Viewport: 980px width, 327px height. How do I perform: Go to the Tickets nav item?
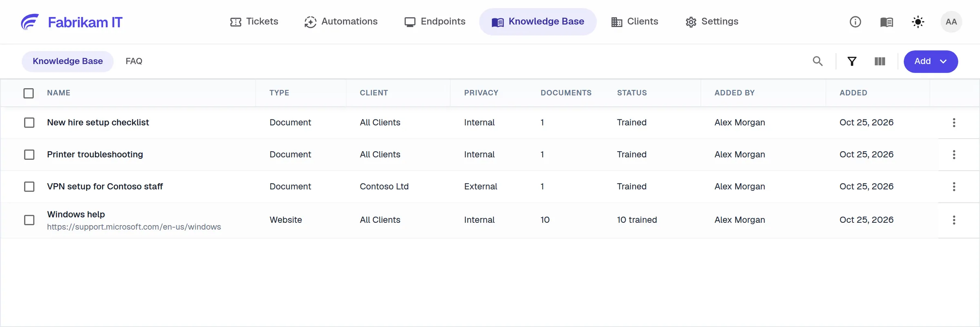pos(254,22)
